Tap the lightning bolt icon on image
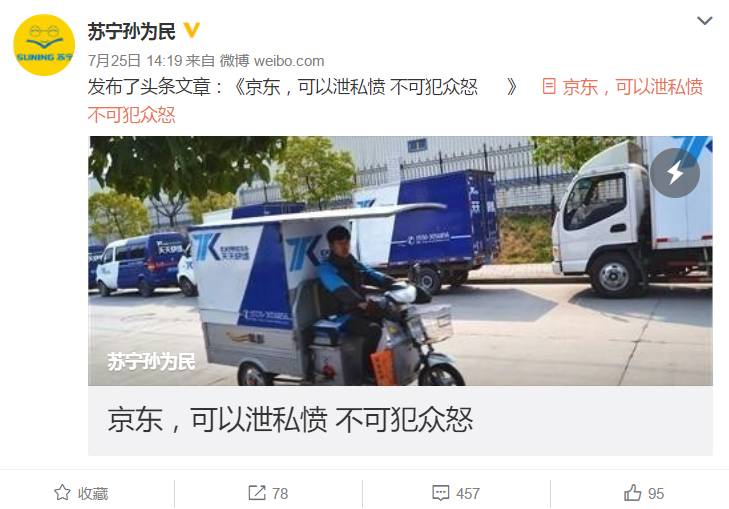This screenshot has width=729, height=509. (x=675, y=173)
